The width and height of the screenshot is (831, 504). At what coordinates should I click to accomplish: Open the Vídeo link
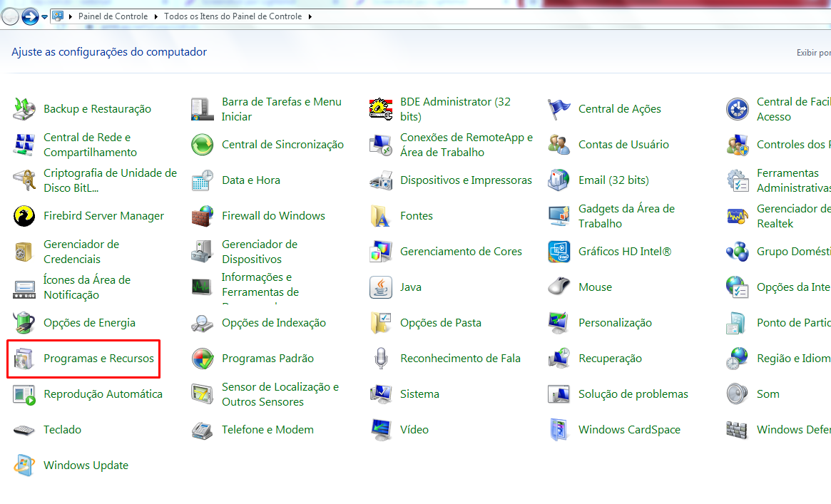tap(414, 430)
